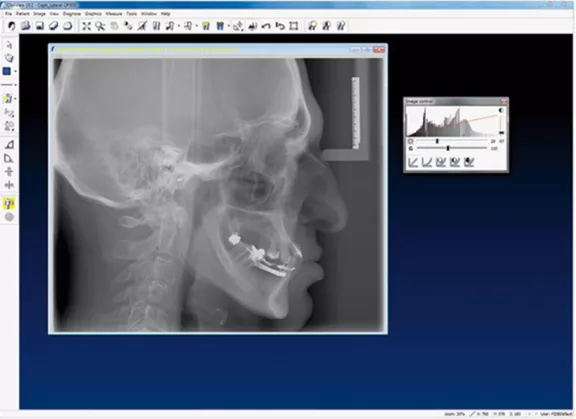
Task: Click the undo curved arrow icon
Action: tap(266, 26)
